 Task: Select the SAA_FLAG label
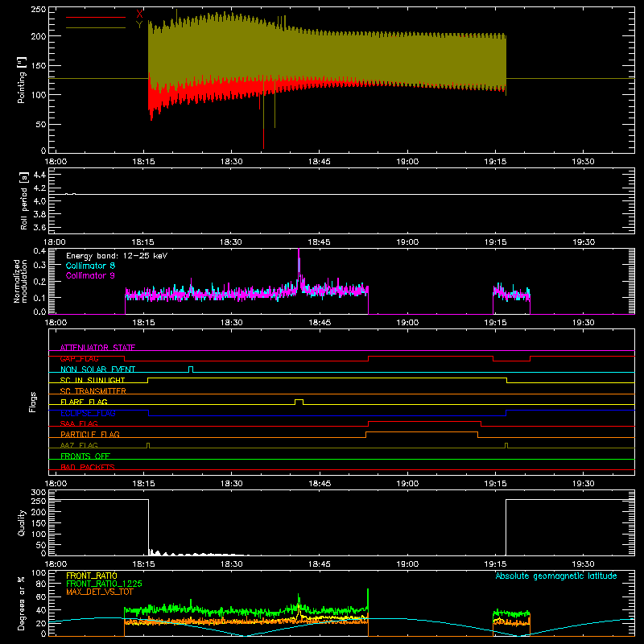coord(79,423)
